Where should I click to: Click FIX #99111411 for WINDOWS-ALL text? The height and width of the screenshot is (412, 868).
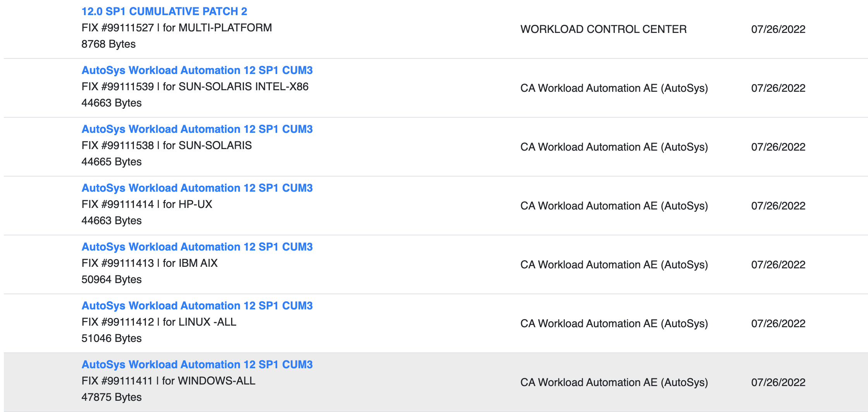pos(168,381)
